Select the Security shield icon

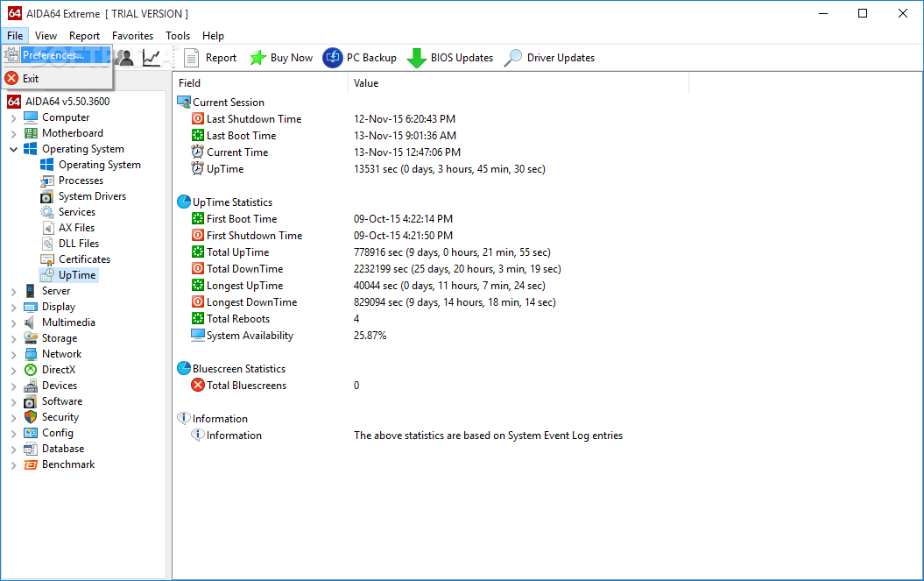coord(31,417)
